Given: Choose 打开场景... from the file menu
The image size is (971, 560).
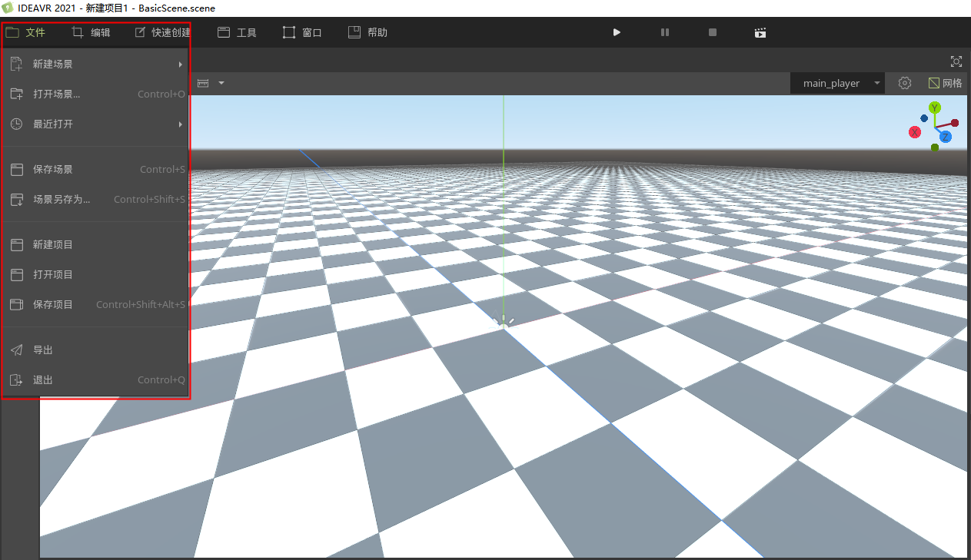Looking at the screenshot, I should (95, 94).
